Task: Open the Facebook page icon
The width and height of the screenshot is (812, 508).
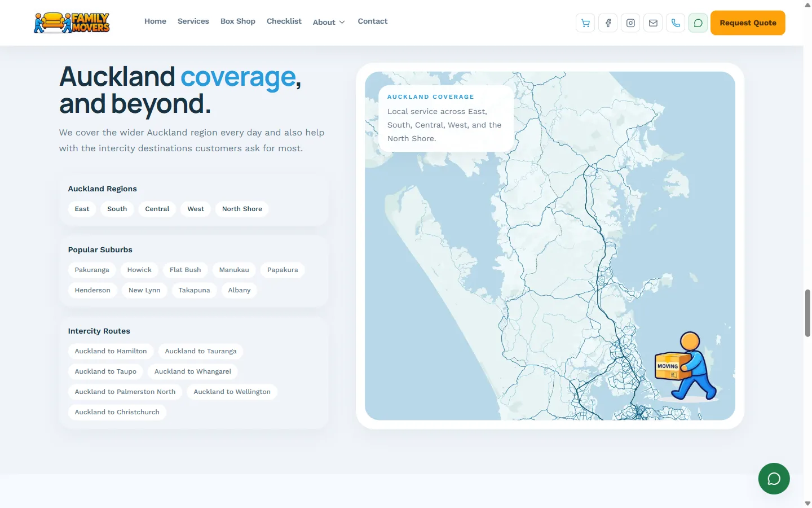Action: [x=608, y=23]
